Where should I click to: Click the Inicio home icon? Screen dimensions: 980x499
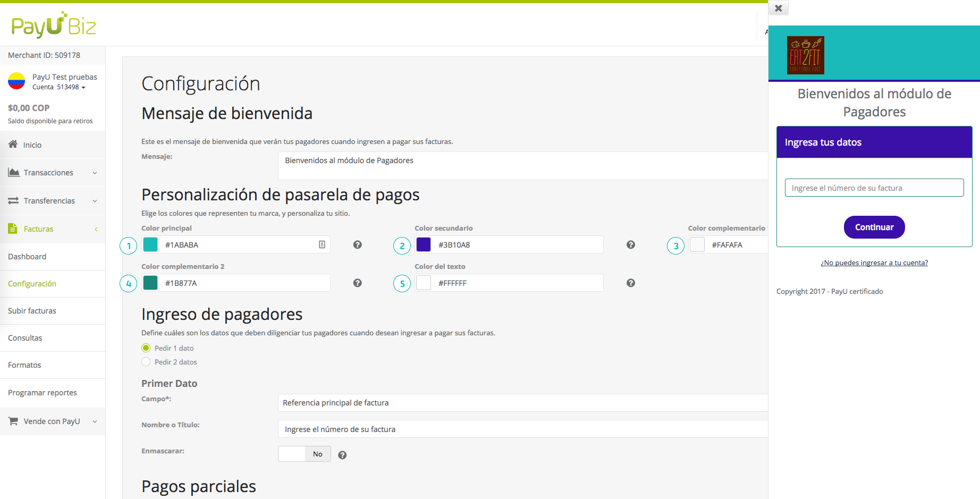click(x=12, y=144)
